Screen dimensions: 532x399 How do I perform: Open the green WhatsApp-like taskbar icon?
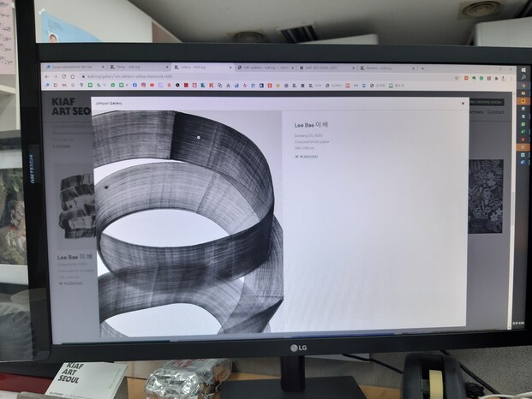pos(523,124)
